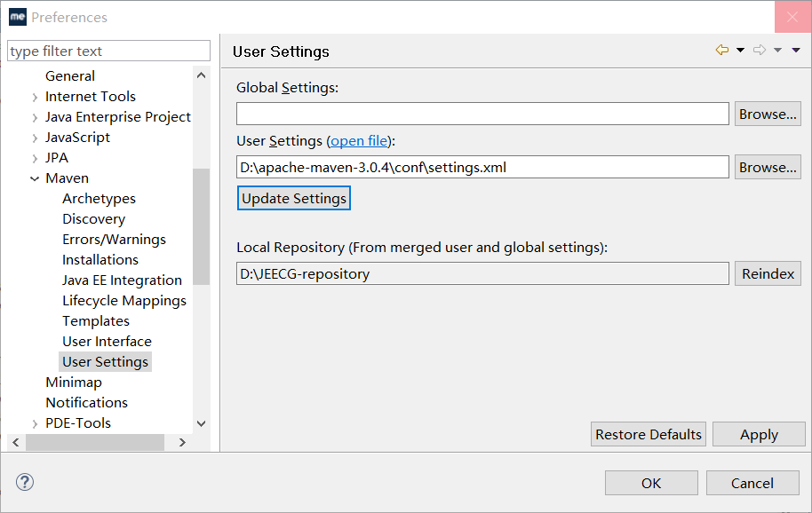Click the Local Repository path field
This screenshot has height=513, width=812.
(x=482, y=273)
